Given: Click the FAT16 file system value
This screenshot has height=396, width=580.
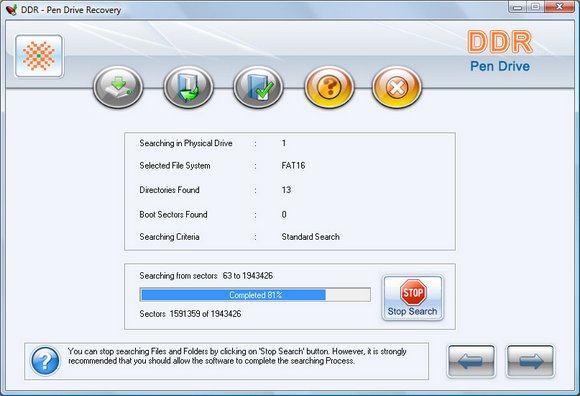Looking at the screenshot, I should [x=293, y=165].
